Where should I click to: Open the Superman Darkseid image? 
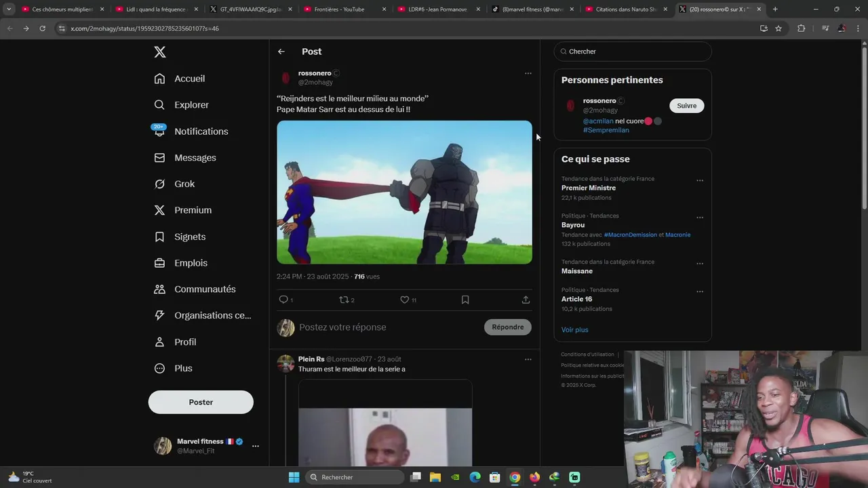coord(404,192)
